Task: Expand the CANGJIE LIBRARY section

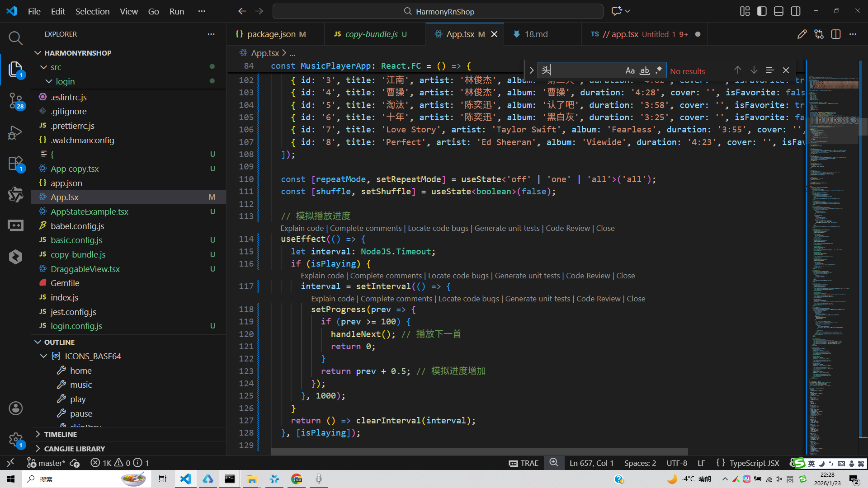Action: click(74, 449)
